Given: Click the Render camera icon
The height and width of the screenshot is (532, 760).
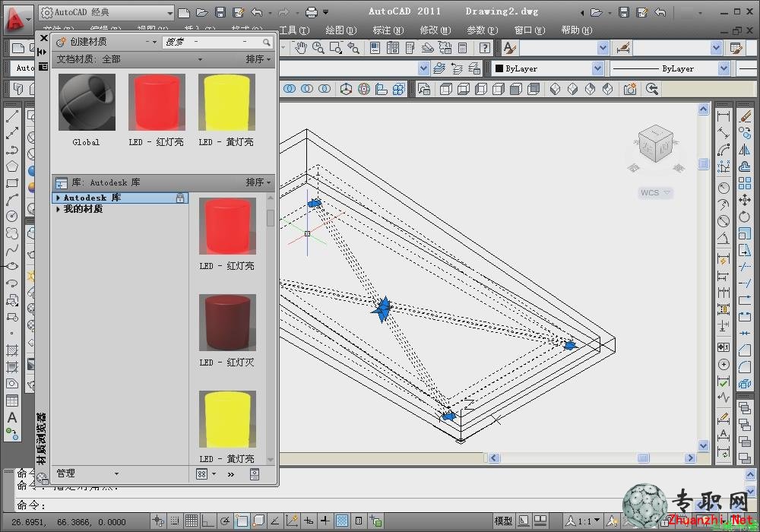Looking at the screenshot, I should coord(630,89).
